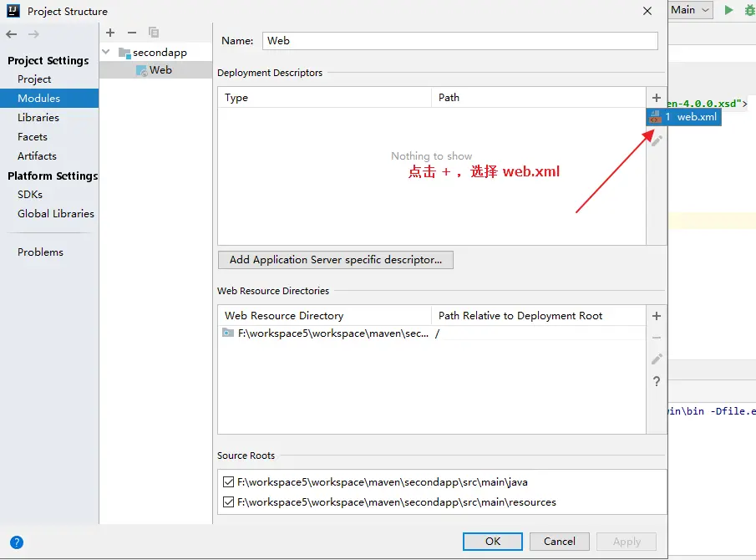Toggle the src\main\java source root checkbox
Image resolution: width=756 pixels, height=560 pixels.
[229, 482]
